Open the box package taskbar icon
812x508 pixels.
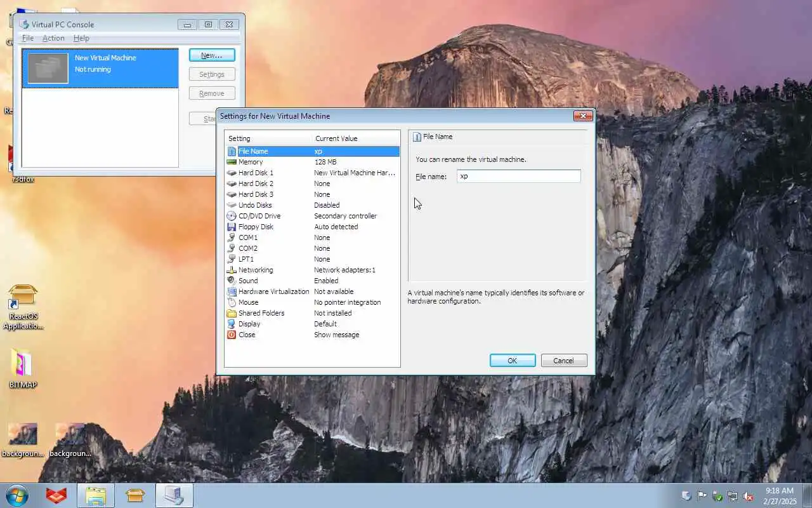coord(135,495)
